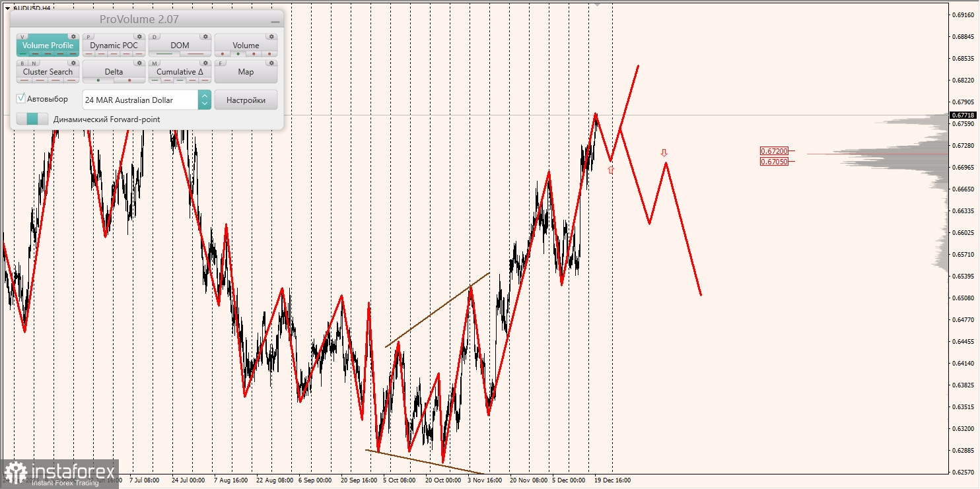
Task: Click the 0.68220 price axis value
Action: pos(963,80)
